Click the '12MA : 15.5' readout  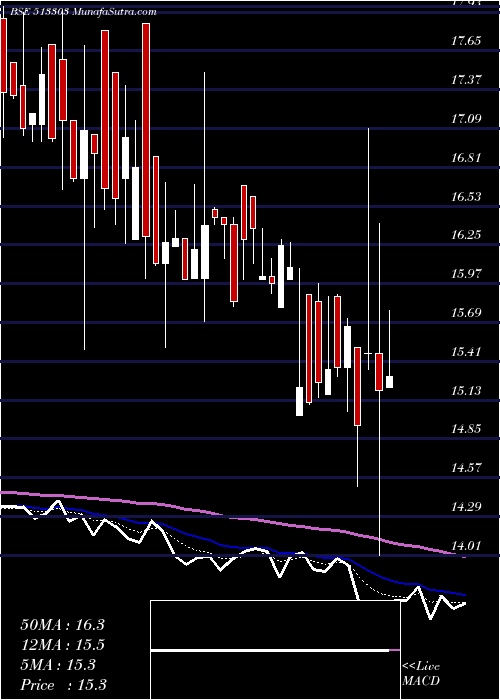tap(62, 645)
